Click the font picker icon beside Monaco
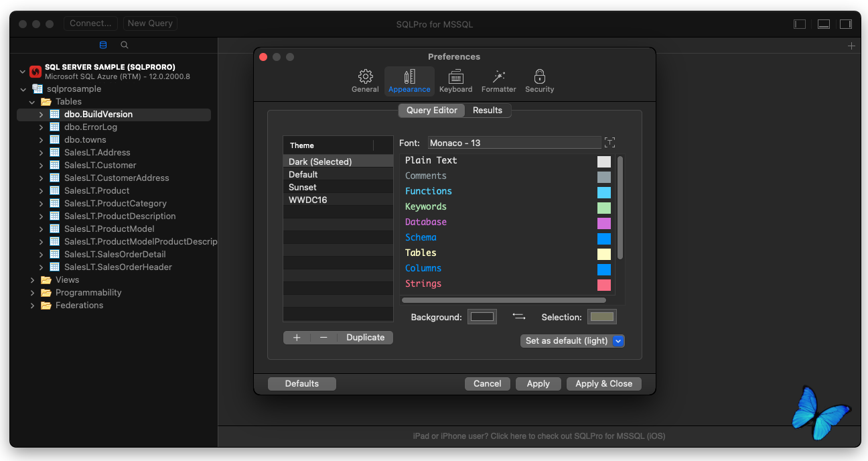Screen dimensions: 868x461 tap(609, 143)
